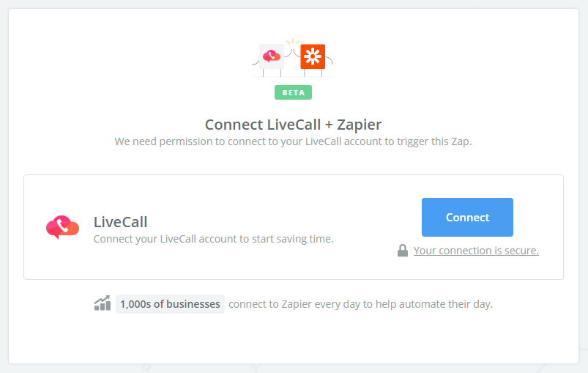The image size is (588, 373).
Task: Open the "Your connection is secure" link
Action: click(x=476, y=251)
